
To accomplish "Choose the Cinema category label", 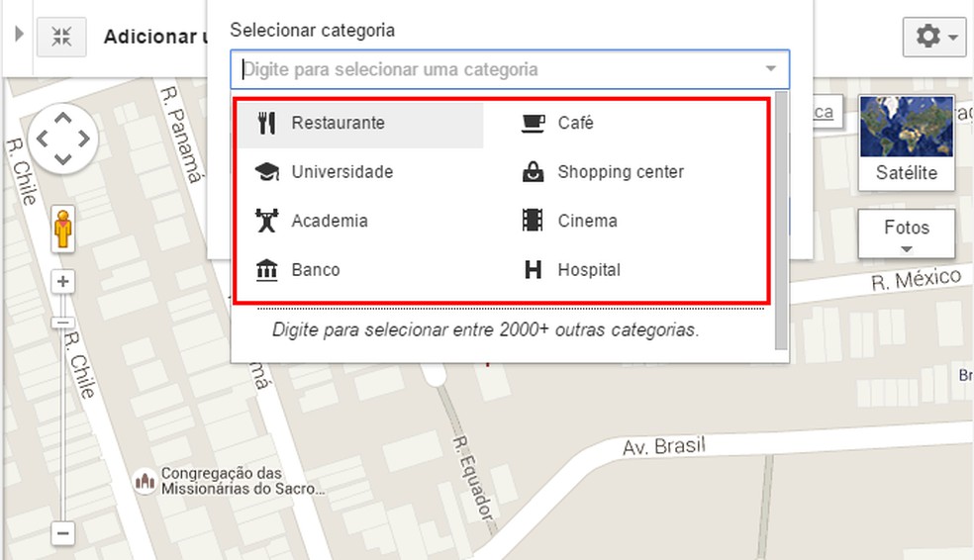I will (x=587, y=221).
